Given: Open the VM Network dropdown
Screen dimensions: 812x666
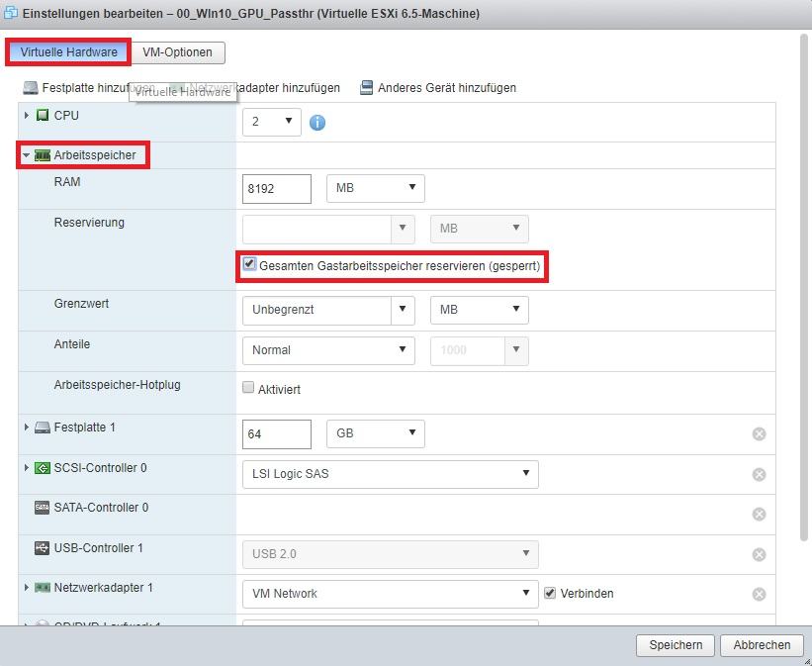Looking at the screenshot, I should pyautogui.click(x=391, y=594).
